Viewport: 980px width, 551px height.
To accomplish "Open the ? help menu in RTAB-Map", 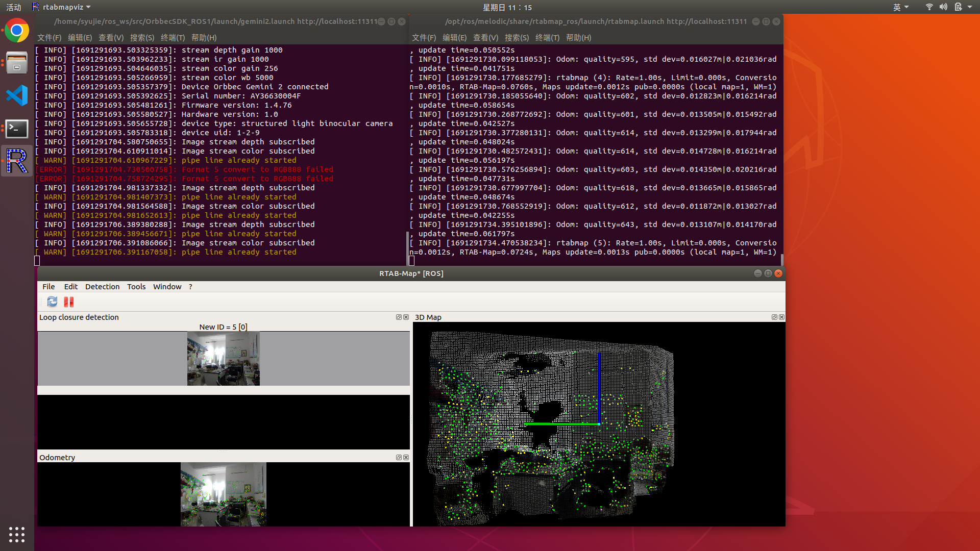I will click(x=190, y=287).
